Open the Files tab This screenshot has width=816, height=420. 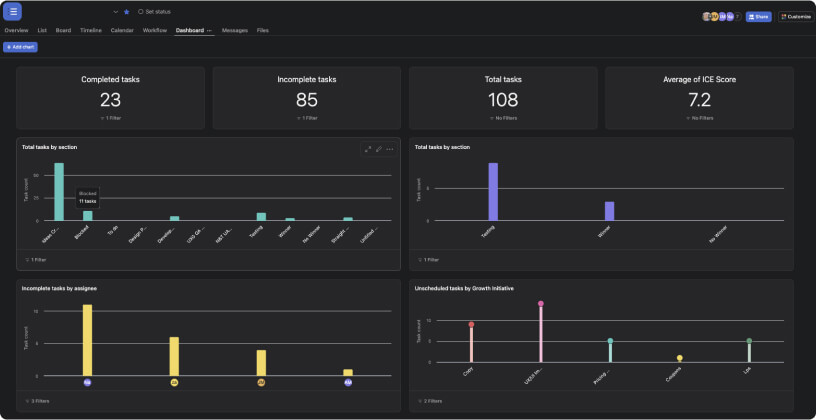[263, 31]
